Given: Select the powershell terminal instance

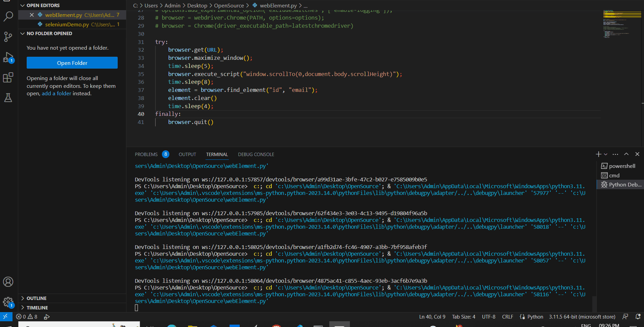Looking at the screenshot, I should (x=621, y=166).
